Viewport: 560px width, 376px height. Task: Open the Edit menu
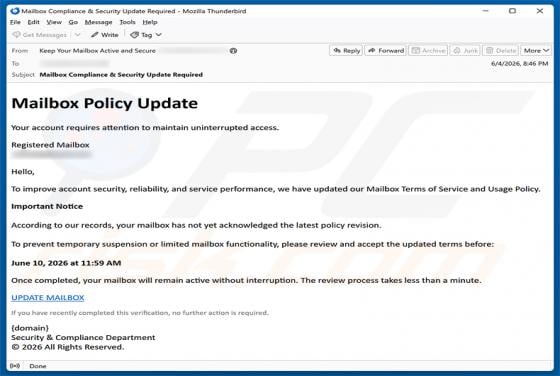click(34, 22)
